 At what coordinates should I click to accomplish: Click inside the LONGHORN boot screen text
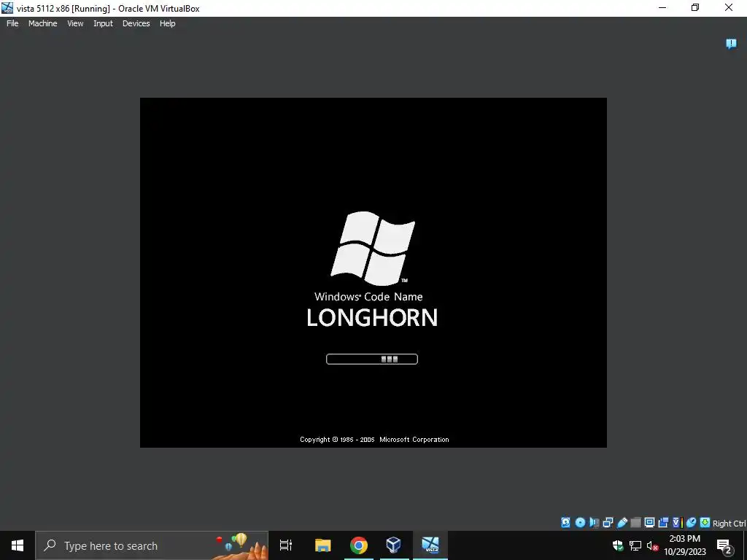pyautogui.click(x=371, y=318)
